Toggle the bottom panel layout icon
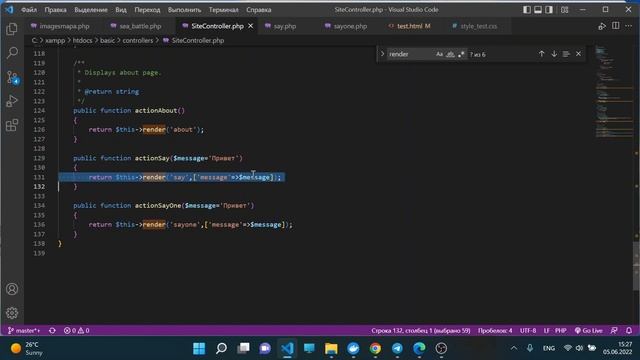The width and height of the screenshot is (640, 360). click(x=538, y=10)
